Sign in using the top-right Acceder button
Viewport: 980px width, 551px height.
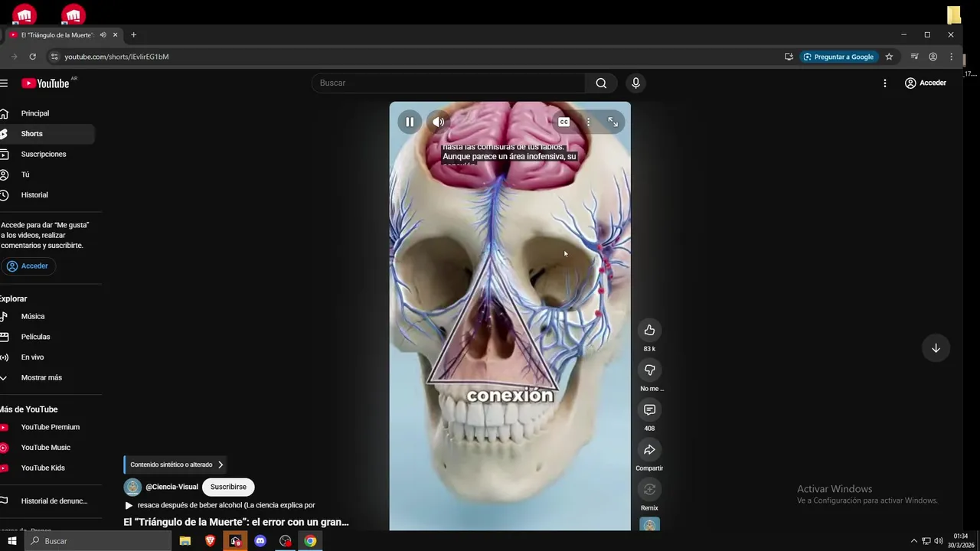pyautogui.click(x=926, y=83)
